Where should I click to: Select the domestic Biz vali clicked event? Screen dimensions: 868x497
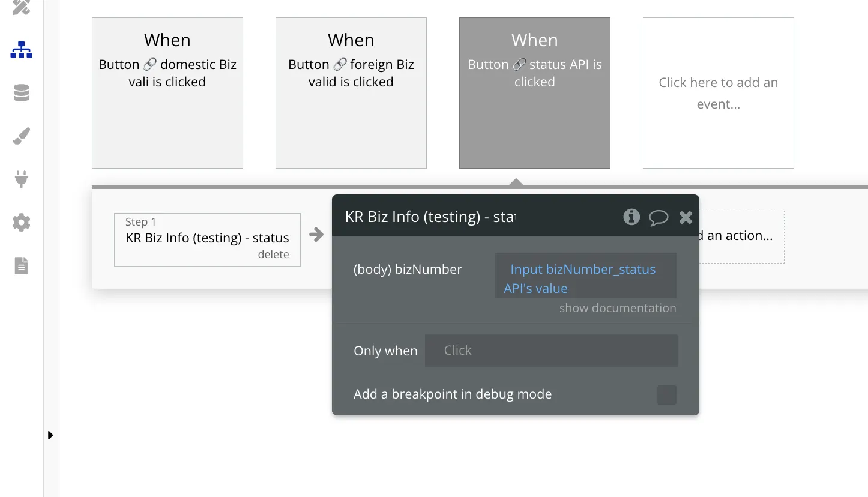coord(167,93)
